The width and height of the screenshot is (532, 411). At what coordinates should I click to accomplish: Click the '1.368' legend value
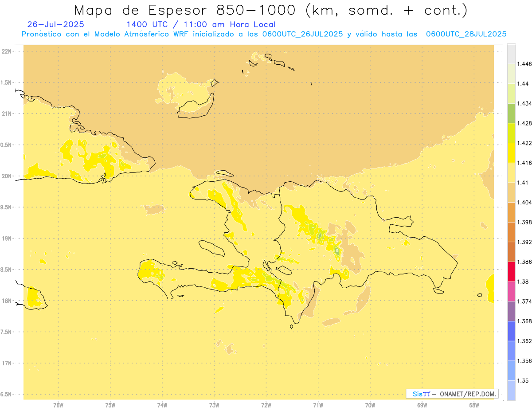524,321
